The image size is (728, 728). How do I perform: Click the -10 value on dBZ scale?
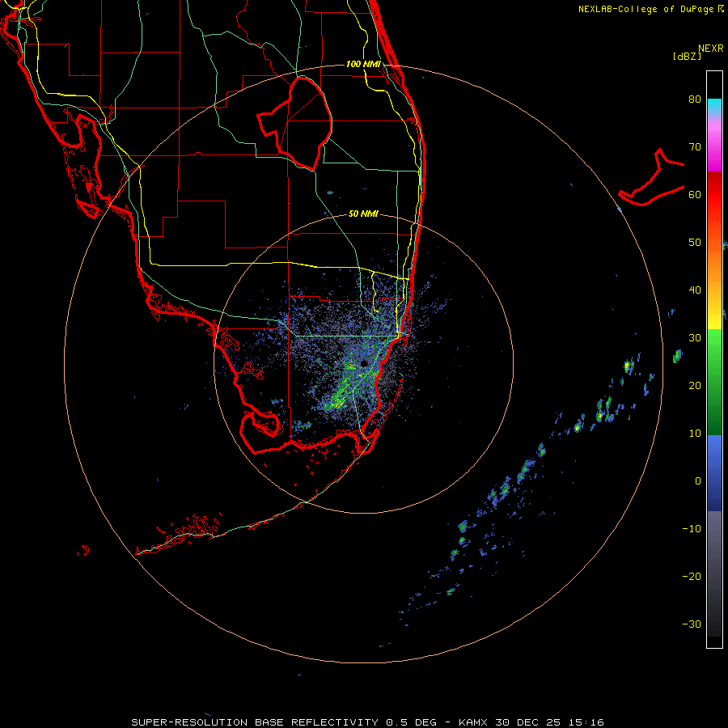692,529
